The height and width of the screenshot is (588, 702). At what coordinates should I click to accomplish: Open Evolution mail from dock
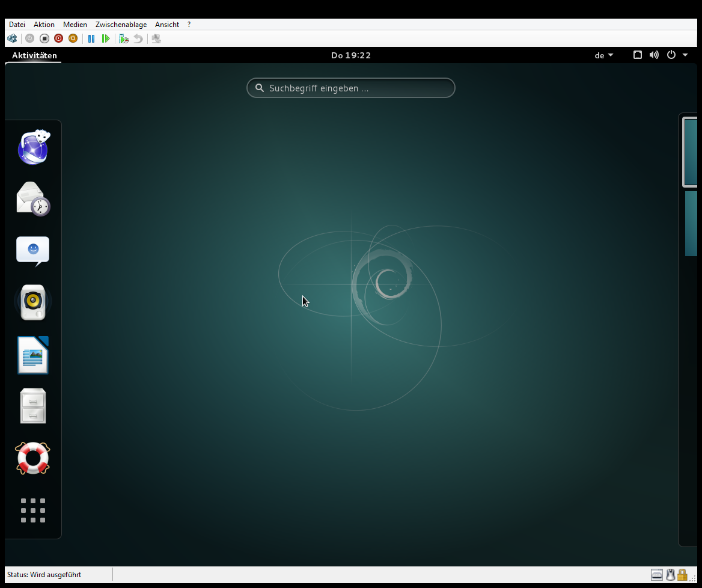click(x=33, y=199)
